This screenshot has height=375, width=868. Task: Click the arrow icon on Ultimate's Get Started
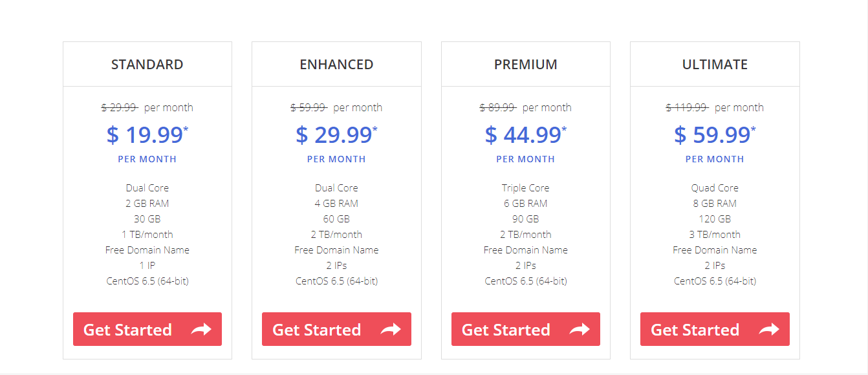(x=769, y=330)
